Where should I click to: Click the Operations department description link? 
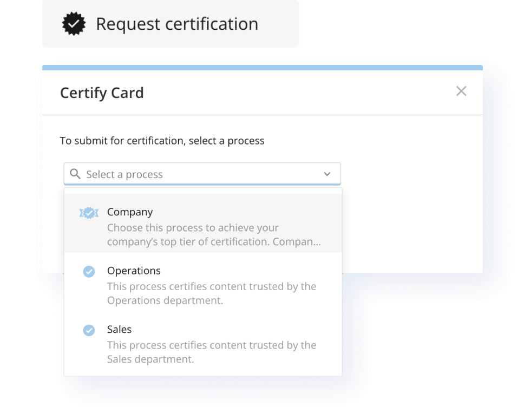(x=211, y=293)
